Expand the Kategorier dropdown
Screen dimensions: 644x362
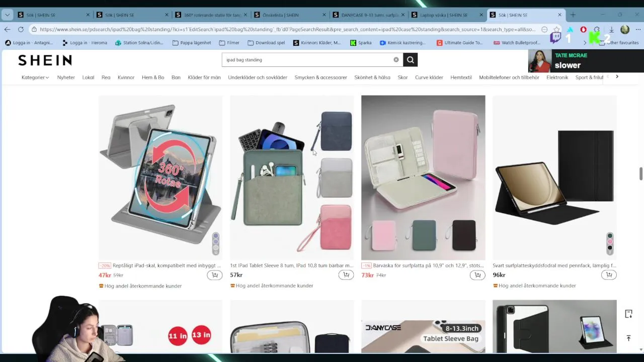[35, 77]
